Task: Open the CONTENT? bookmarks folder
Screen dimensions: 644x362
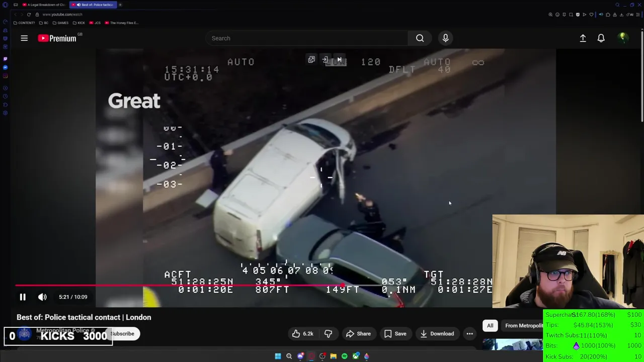Action: 25,23
